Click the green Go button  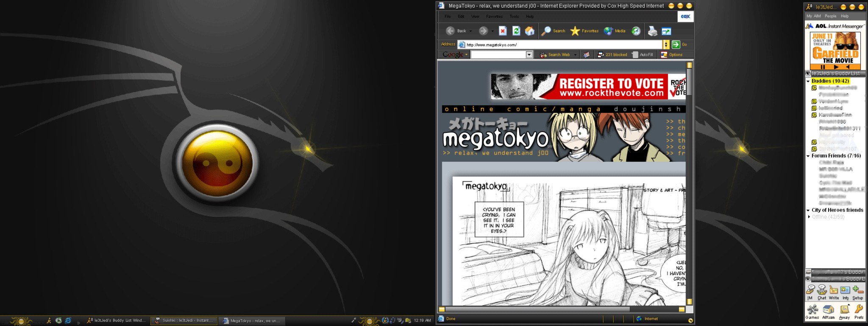[676, 45]
